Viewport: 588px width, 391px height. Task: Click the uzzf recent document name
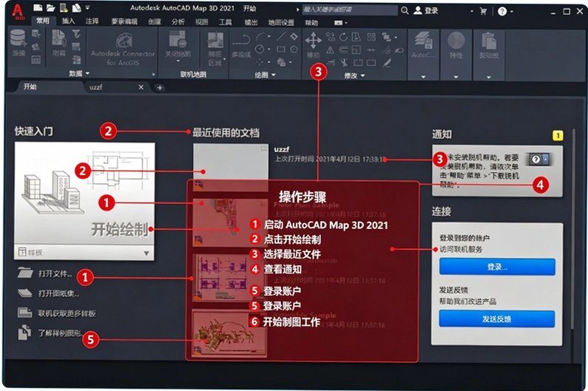click(x=282, y=149)
